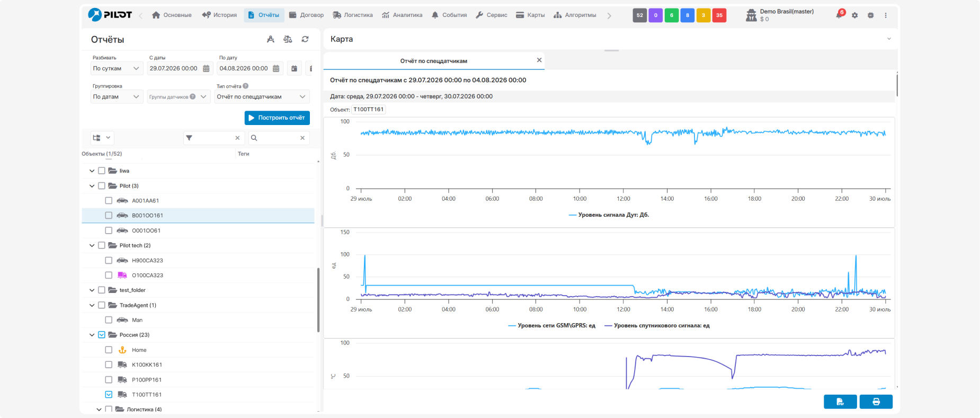980x418 pixels.
Task: Click the balance scale icon in Отчёты
Action: click(x=288, y=39)
